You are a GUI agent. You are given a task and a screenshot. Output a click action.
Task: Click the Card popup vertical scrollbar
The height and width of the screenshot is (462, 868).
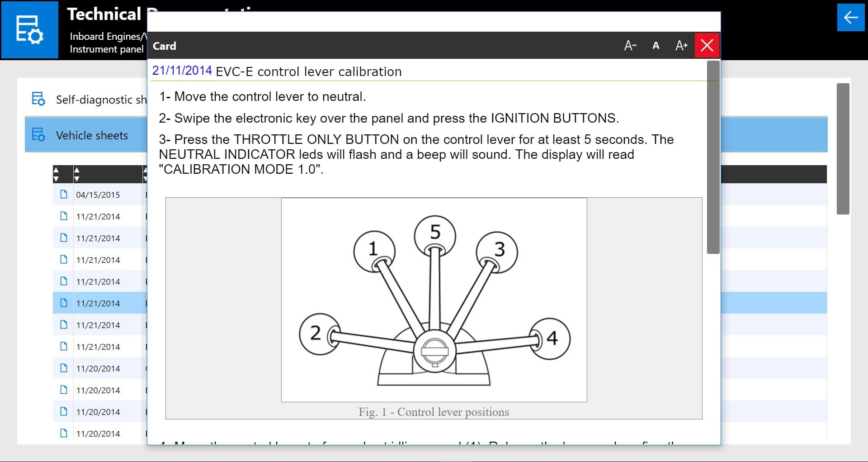[713, 157]
